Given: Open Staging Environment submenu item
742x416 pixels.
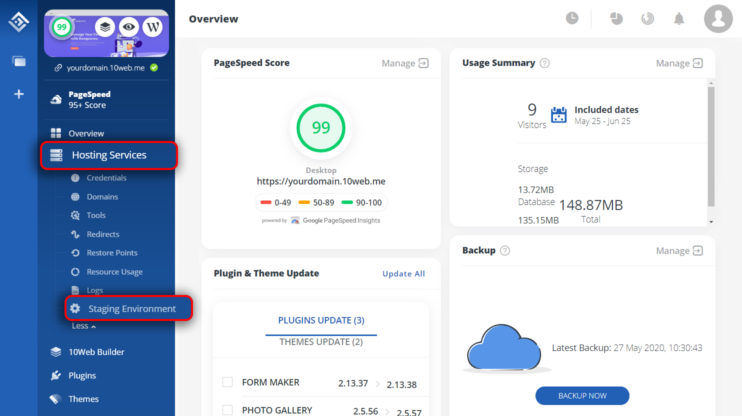Looking at the screenshot, I should click(x=129, y=309).
